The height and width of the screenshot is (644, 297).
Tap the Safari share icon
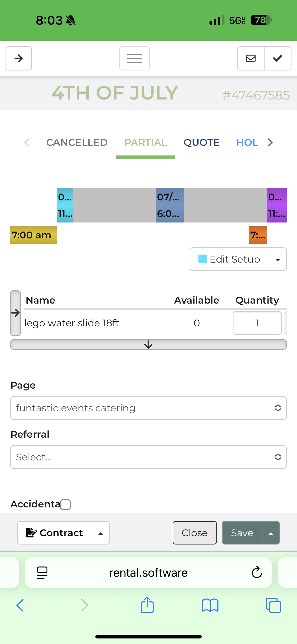[x=147, y=605]
